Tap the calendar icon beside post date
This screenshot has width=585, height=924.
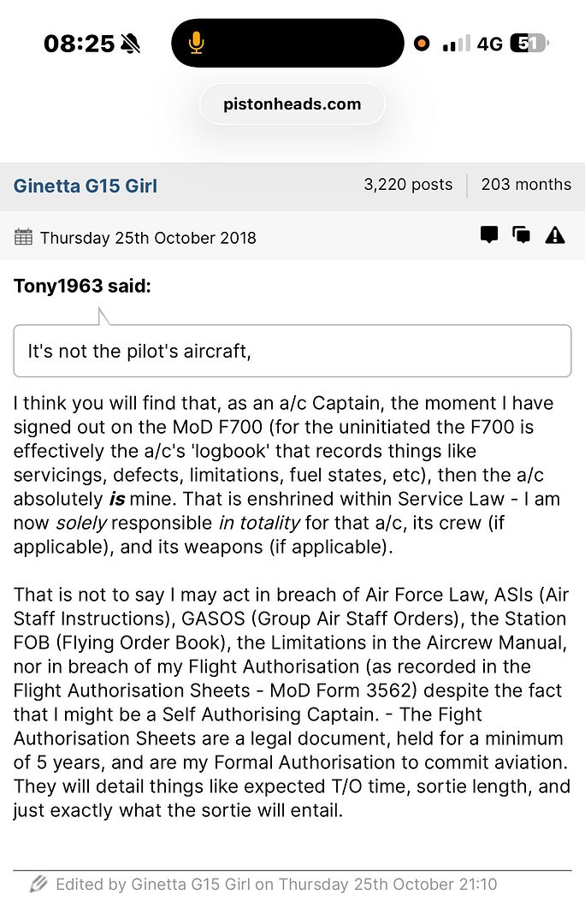point(24,237)
